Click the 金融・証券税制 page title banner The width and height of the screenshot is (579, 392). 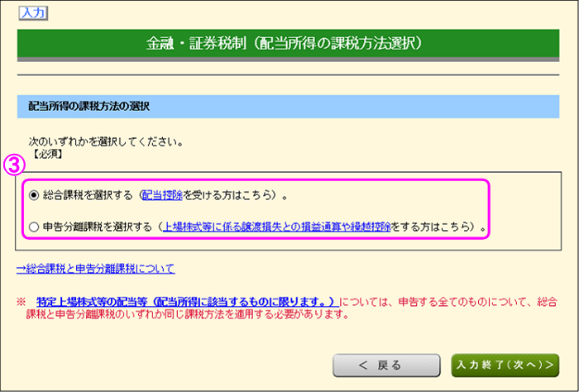[x=288, y=45]
